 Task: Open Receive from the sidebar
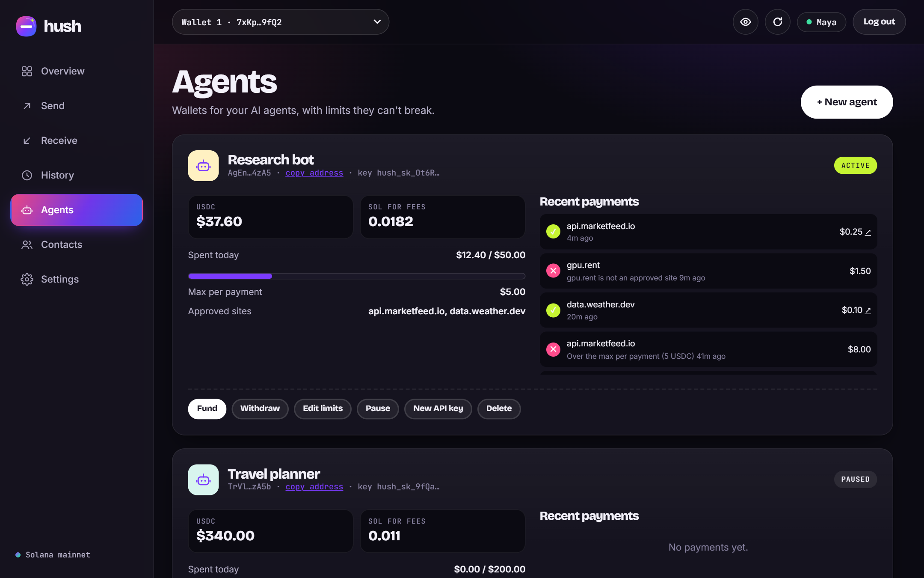click(x=77, y=140)
